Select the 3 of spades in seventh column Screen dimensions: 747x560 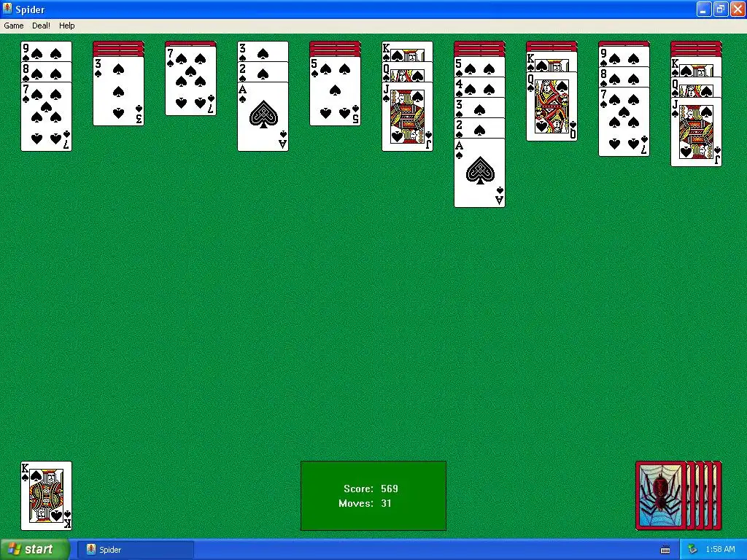point(480,107)
